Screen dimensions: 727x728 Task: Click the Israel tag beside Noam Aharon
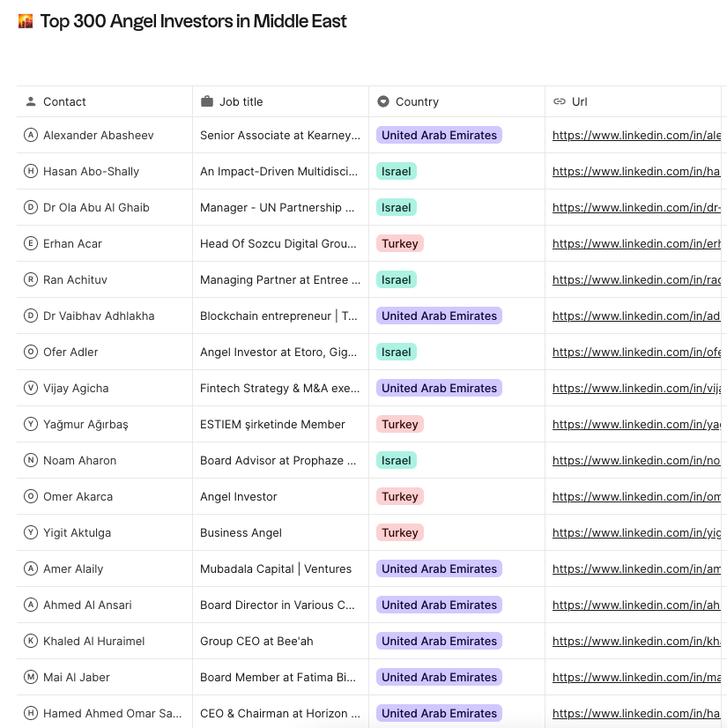(x=396, y=460)
